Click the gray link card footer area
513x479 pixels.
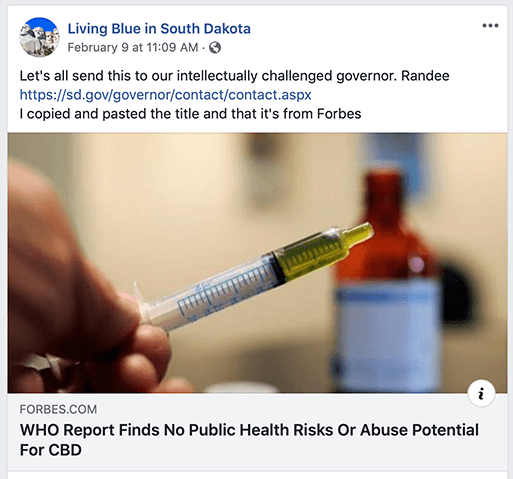(257, 432)
